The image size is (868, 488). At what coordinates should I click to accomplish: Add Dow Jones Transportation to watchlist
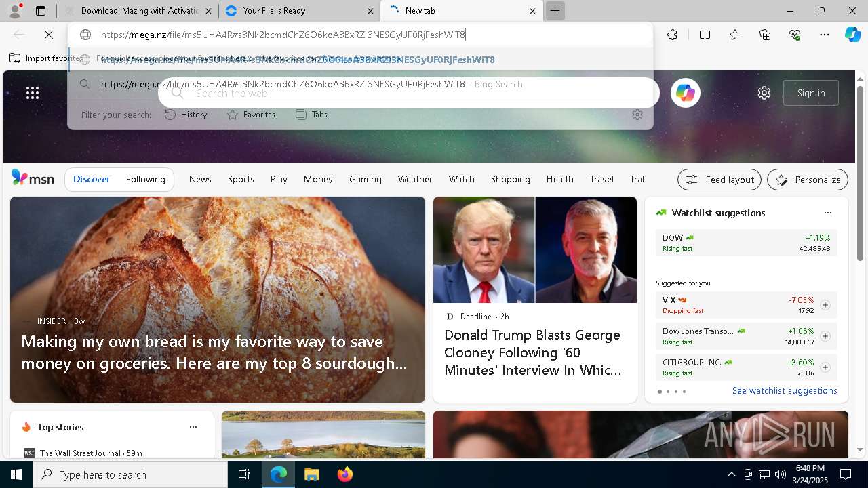[825, 336]
